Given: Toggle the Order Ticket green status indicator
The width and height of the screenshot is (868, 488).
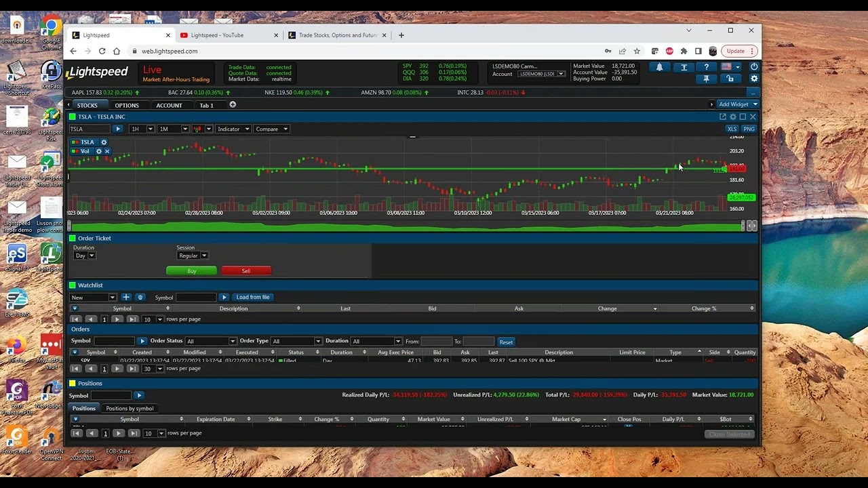Looking at the screenshot, I should (x=72, y=239).
